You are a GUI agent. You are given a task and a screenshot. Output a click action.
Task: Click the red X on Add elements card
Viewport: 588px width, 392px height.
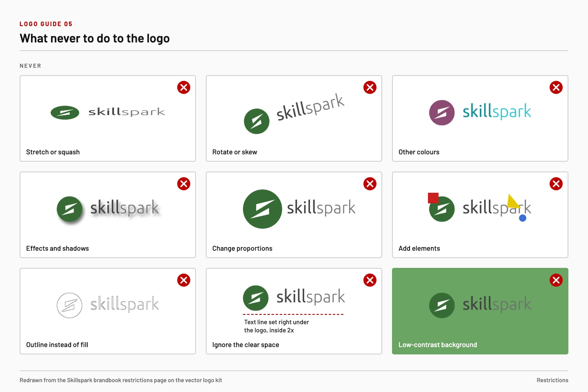click(556, 184)
